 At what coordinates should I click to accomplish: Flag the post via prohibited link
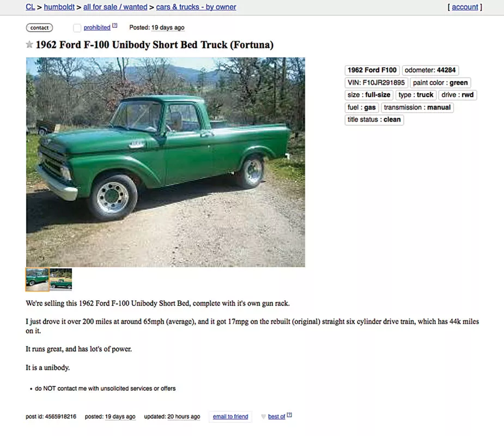point(97,28)
